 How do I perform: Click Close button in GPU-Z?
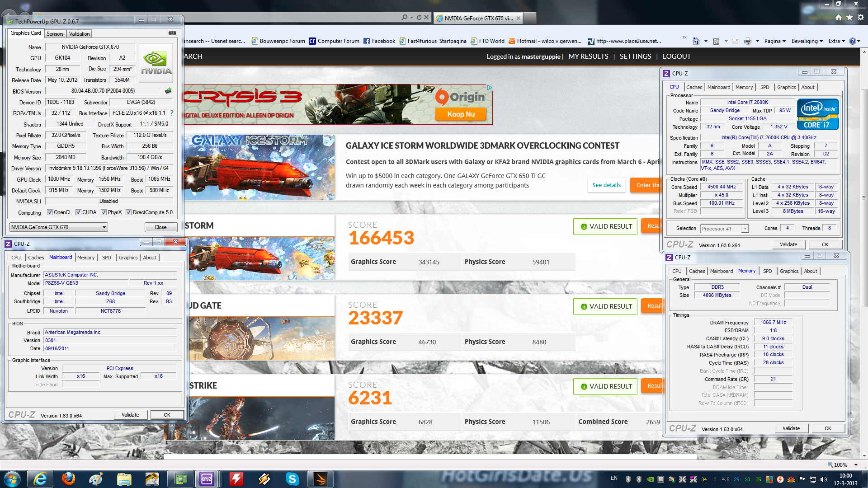(160, 227)
